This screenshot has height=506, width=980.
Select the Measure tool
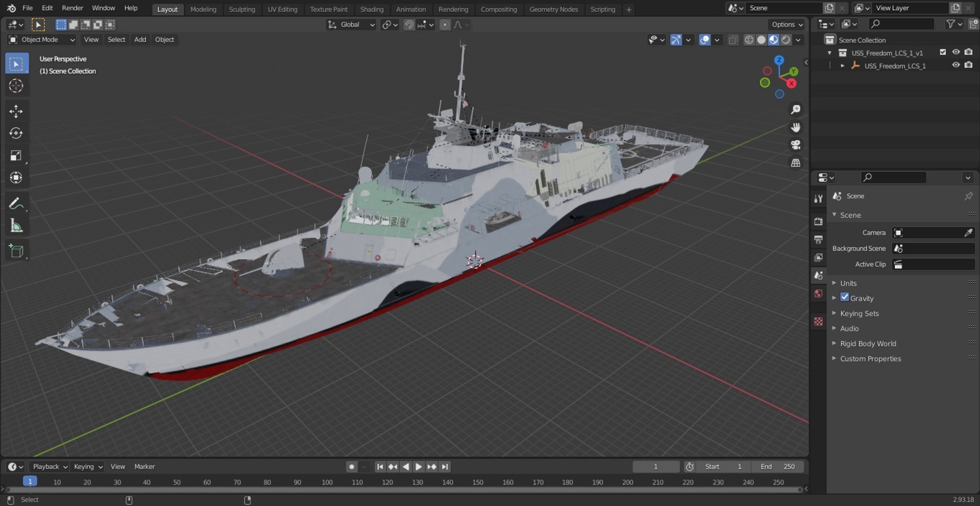click(x=16, y=225)
